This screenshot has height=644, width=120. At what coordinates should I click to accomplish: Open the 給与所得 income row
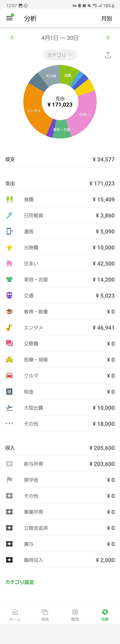point(60,464)
